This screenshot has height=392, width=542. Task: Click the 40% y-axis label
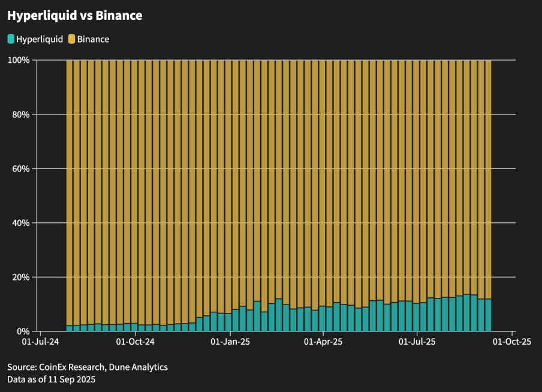point(21,223)
